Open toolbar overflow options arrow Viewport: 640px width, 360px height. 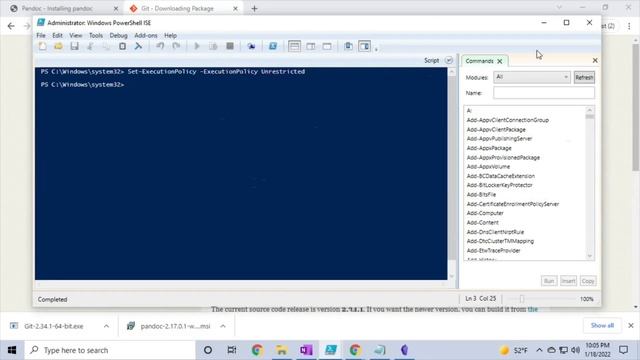click(376, 49)
